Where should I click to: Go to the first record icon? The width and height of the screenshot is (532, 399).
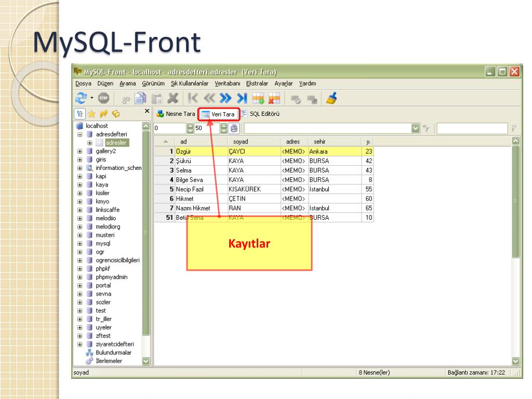click(193, 98)
